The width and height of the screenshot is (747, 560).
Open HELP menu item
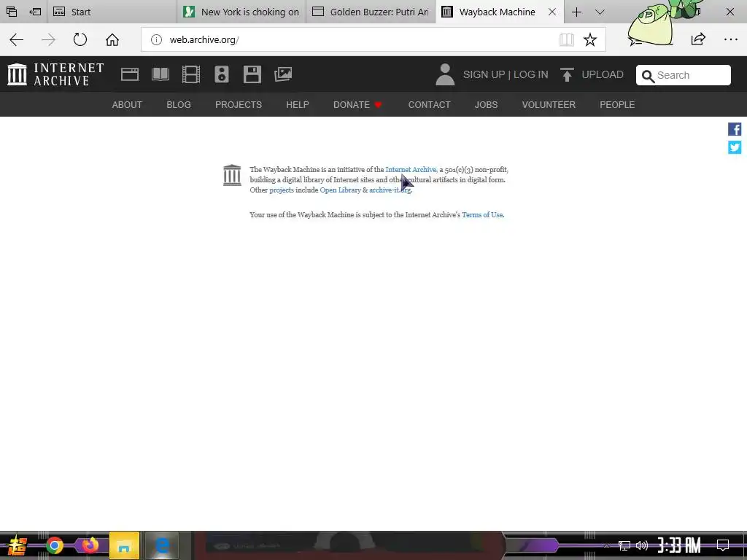298,105
